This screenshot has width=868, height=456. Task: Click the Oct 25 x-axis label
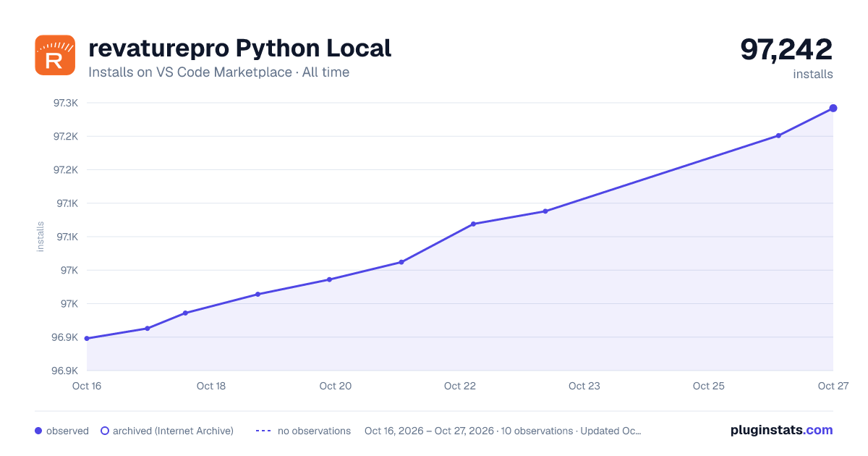[x=709, y=386]
